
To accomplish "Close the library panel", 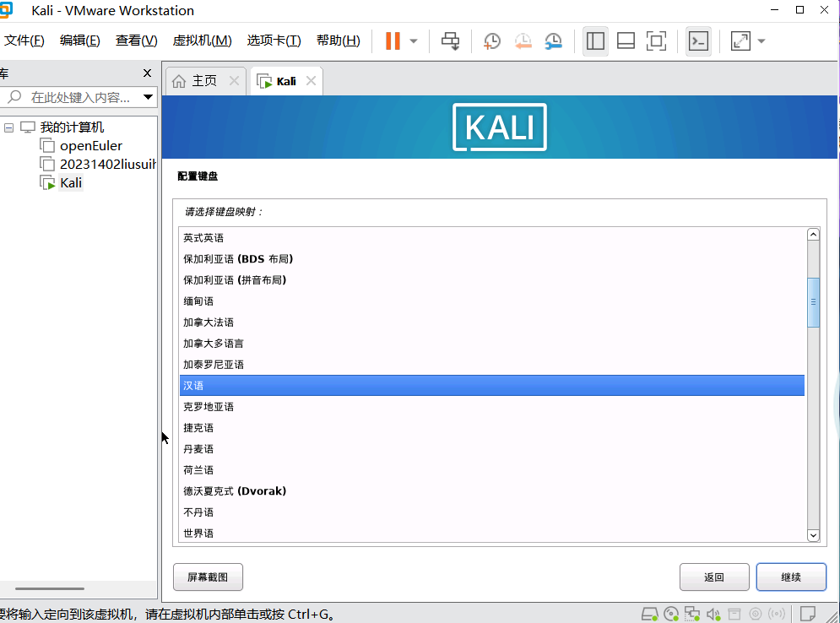I will tap(148, 73).
